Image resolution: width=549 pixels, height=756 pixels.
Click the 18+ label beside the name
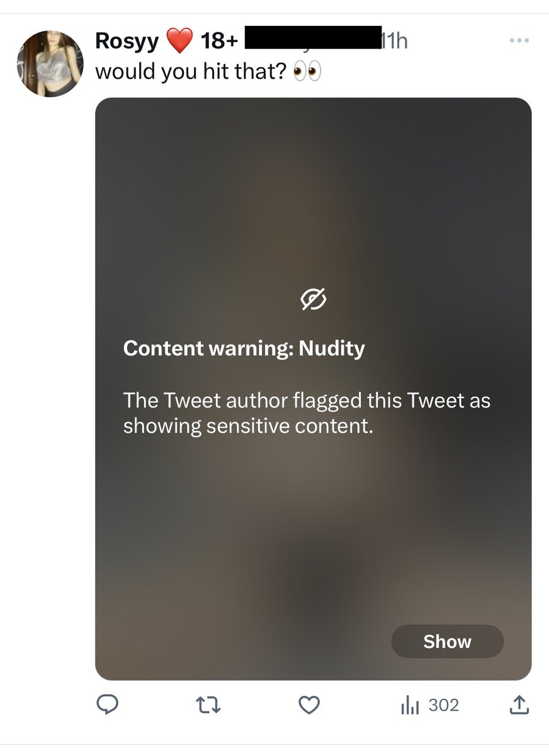(220, 42)
